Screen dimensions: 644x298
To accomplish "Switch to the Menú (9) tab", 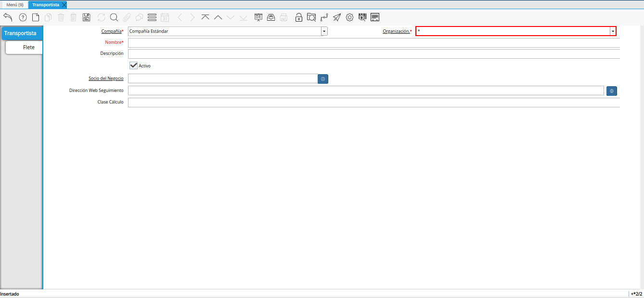I will point(15,4).
